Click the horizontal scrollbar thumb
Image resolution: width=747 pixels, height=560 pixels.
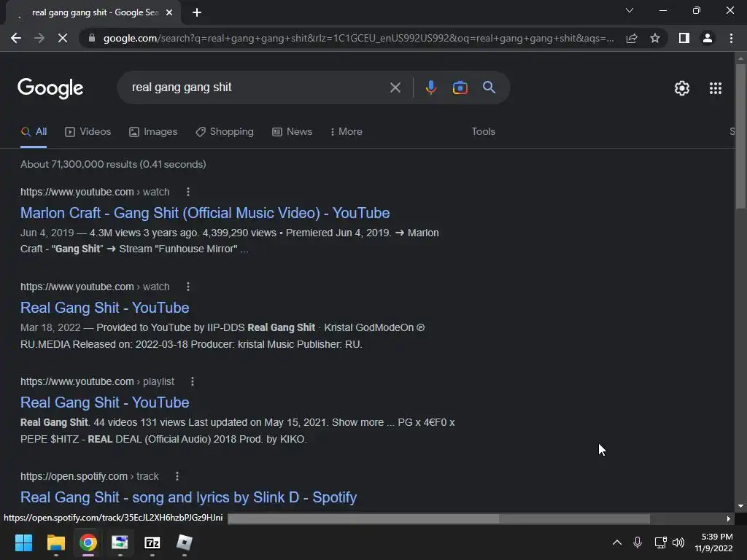438,518
